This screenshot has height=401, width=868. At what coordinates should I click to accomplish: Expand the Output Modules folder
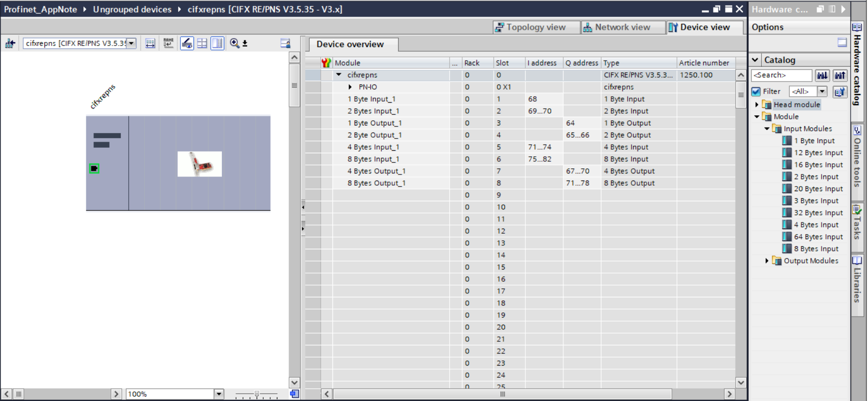tap(767, 261)
